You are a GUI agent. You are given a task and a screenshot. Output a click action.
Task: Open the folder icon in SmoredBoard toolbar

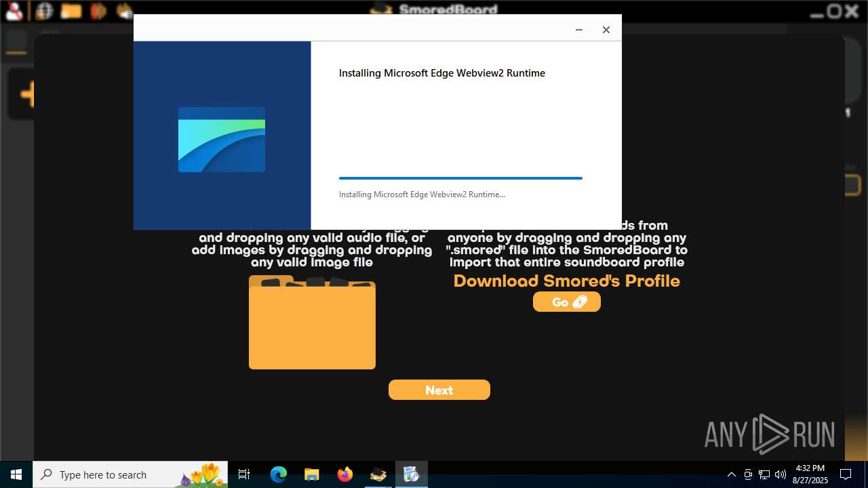tap(71, 11)
